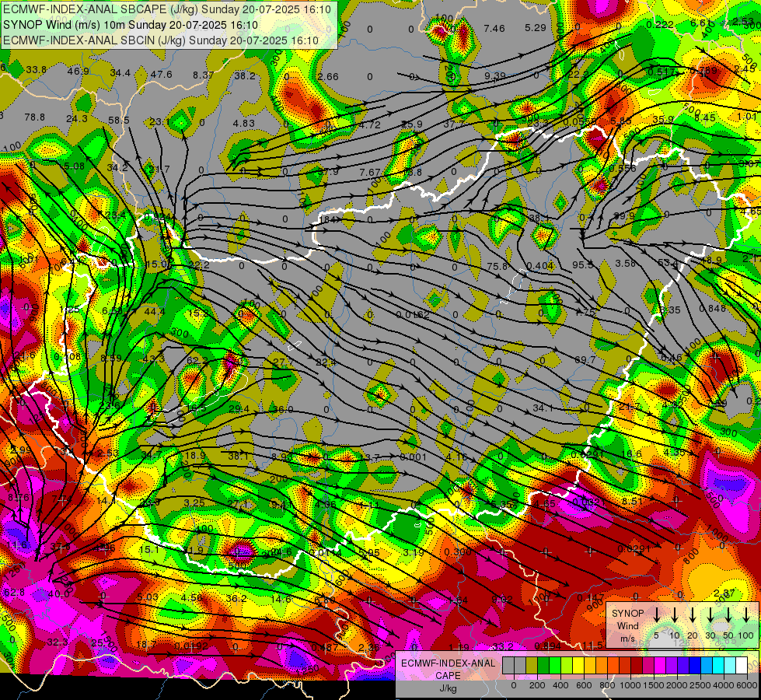761x700 pixels.
Task: Click the 47.6 value on the map
Action: pyautogui.click(x=161, y=75)
